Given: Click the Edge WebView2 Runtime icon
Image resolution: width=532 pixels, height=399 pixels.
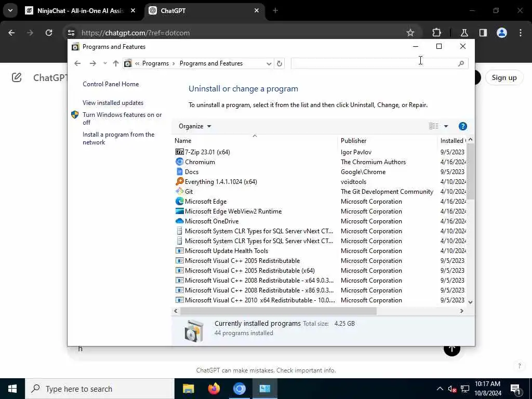Looking at the screenshot, I should [179, 211].
